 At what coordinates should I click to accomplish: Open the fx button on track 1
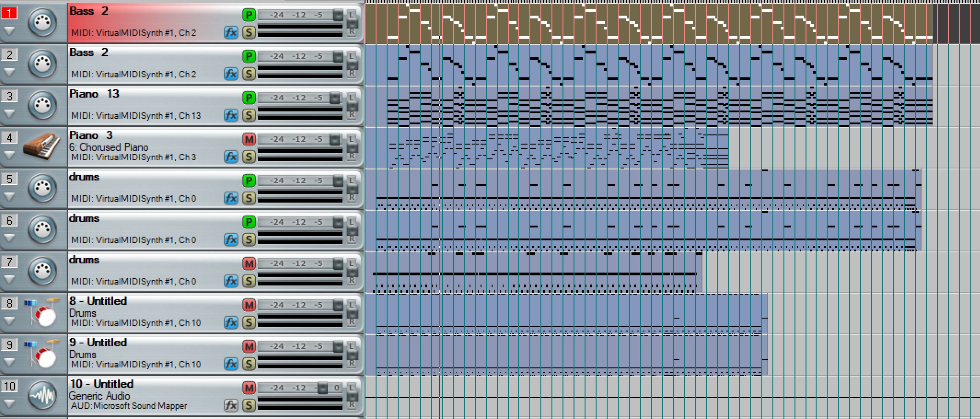(231, 32)
